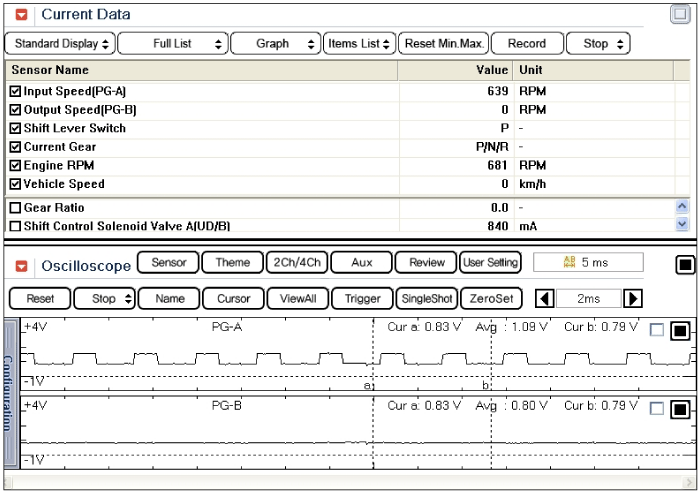Start recording with Record button

click(x=527, y=44)
